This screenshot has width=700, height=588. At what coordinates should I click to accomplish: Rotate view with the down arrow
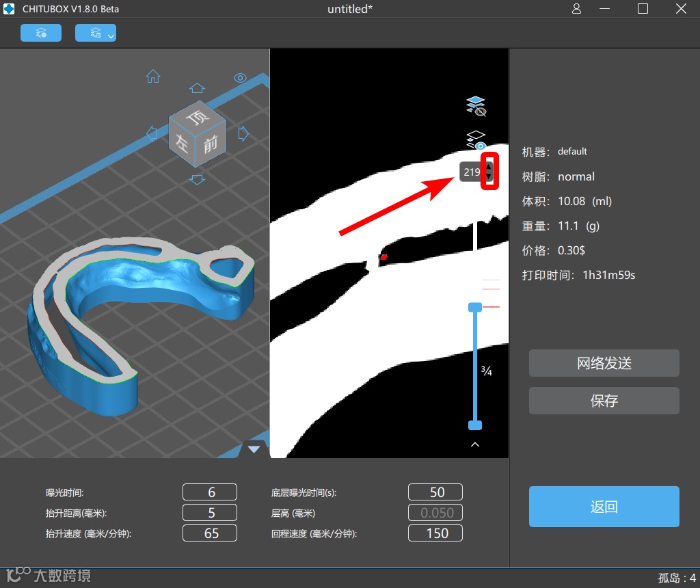point(197,180)
